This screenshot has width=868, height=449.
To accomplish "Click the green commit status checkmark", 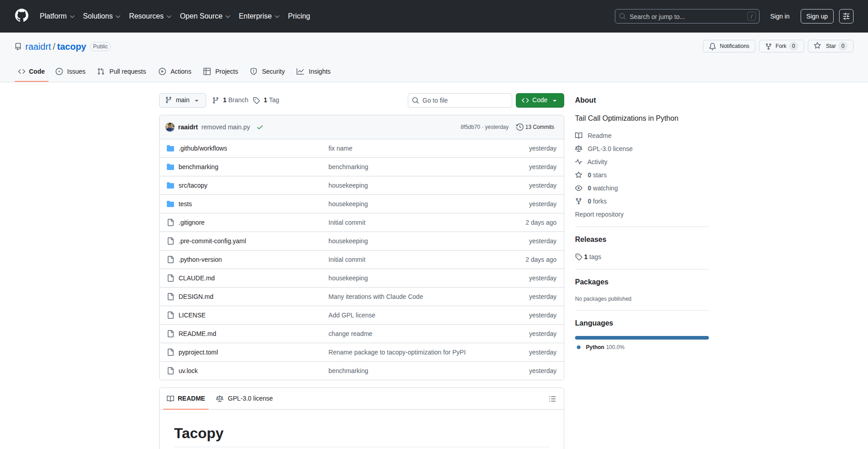I will (x=260, y=128).
